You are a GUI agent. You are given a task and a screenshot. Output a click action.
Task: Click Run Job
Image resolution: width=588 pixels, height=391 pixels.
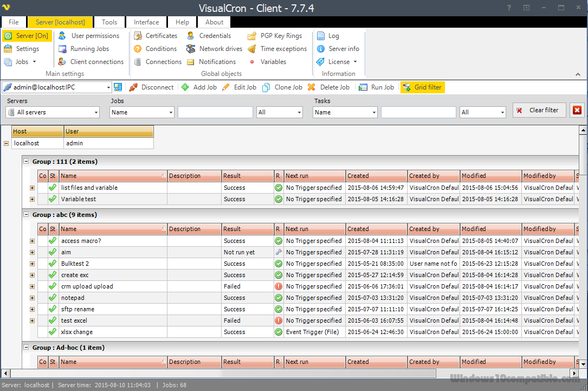tap(377, 87)
